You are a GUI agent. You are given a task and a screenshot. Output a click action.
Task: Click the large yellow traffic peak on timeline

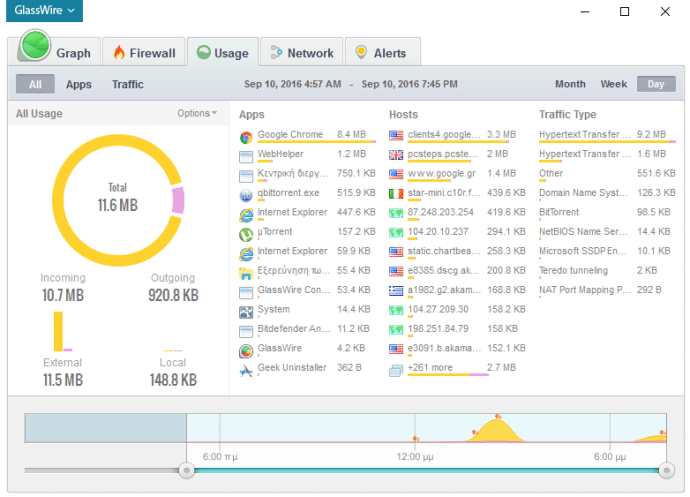coord(497,431)
